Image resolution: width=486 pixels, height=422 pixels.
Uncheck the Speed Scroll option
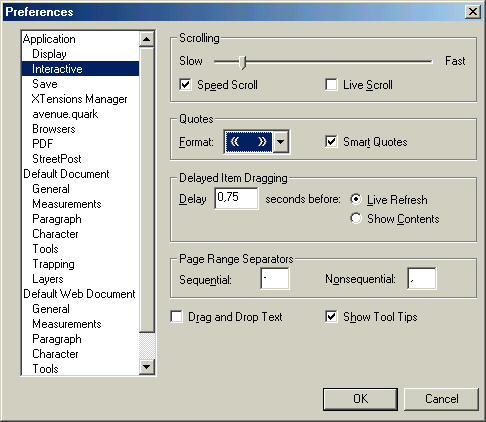coord(185,85)
